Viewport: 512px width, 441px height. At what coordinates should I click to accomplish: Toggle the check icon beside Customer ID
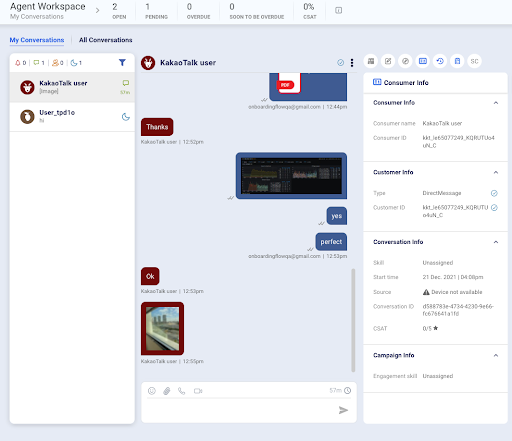pyautogui.click(x=494, y=208)
